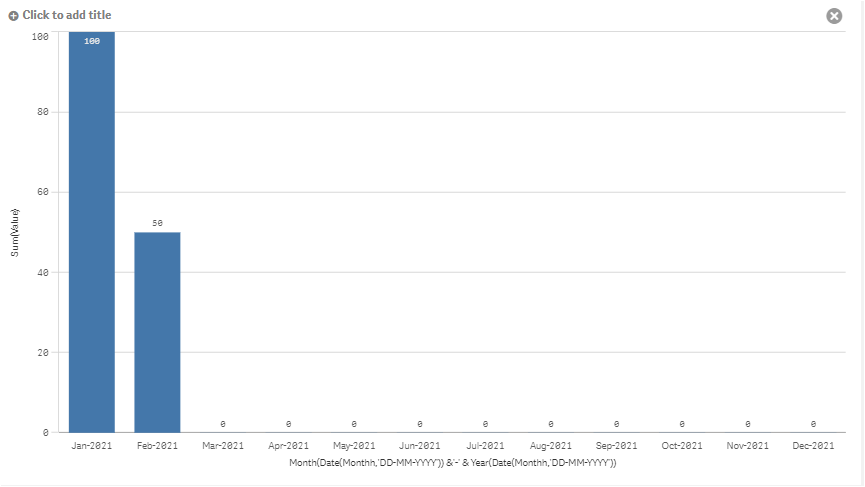Click the Apr-2021 axis label
Image resolution: width=865 pixels, height=487 pixels.
coord(289,446)
